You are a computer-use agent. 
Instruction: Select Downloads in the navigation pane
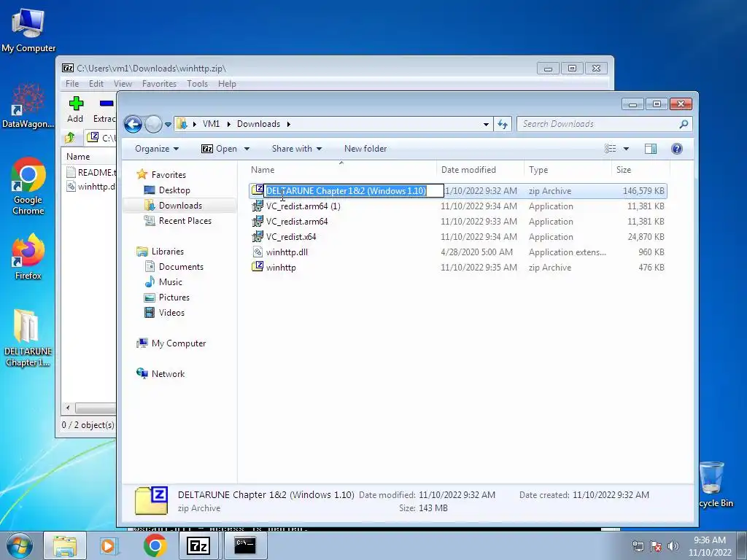pyautogui.click(x=180, y=205)
